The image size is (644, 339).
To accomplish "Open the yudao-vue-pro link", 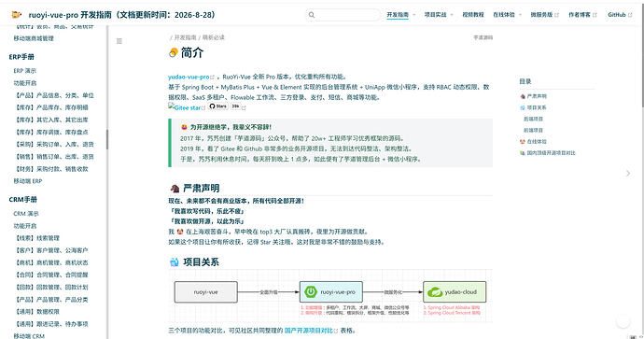I will click(189, 77).
